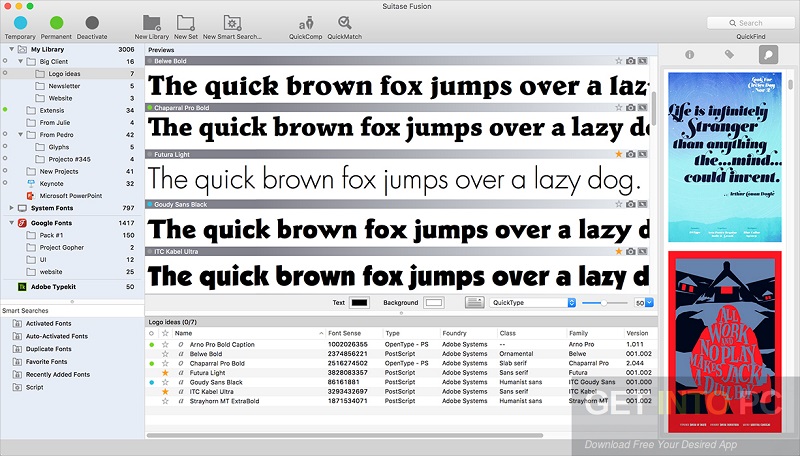Toggle activation dot for Goudy Sans Black row
Viewport: 800px width, 456px height.
click(x=152, y=383)
